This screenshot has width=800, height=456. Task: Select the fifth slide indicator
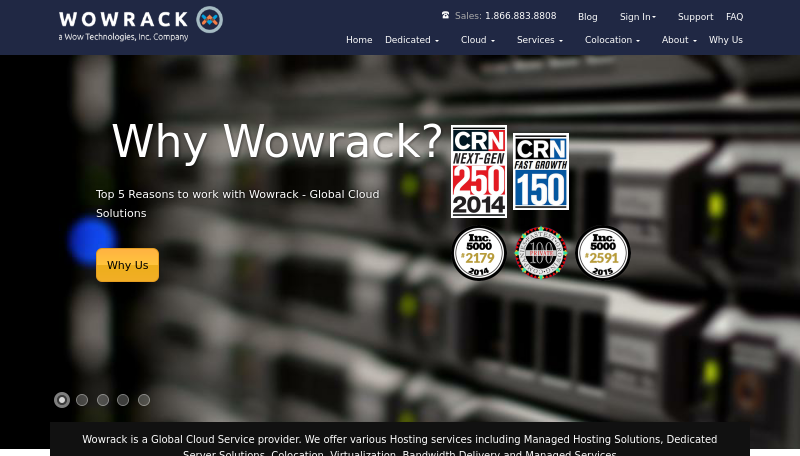coord(144,400)
